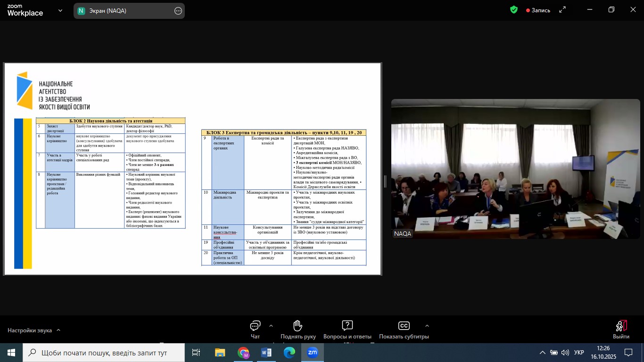Viewport: 644px width, 362px height.
Task: Switch the keyboard language indicator УКР
Action: click(x=579, y=353)
